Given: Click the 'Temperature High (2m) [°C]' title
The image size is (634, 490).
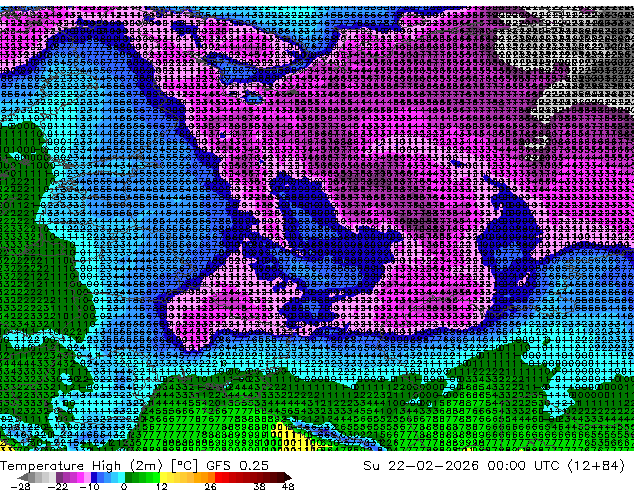Looking at the screenshot, I should point(99,466).
